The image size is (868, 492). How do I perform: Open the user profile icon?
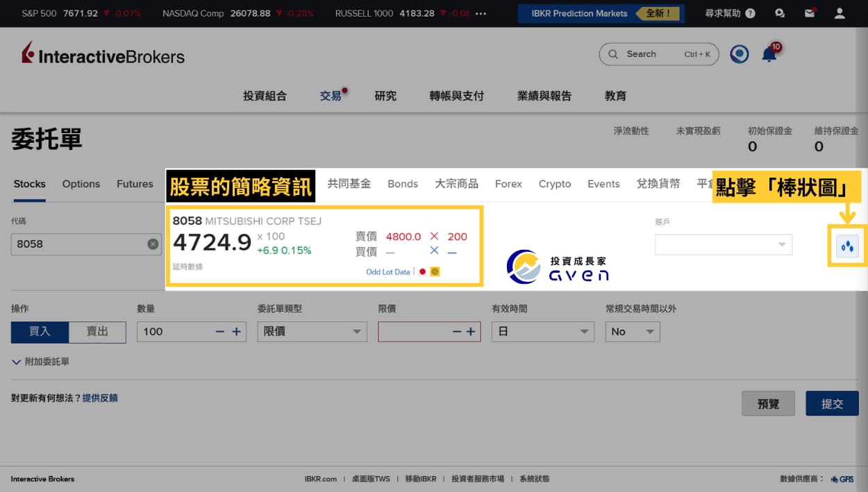point(840,13)
